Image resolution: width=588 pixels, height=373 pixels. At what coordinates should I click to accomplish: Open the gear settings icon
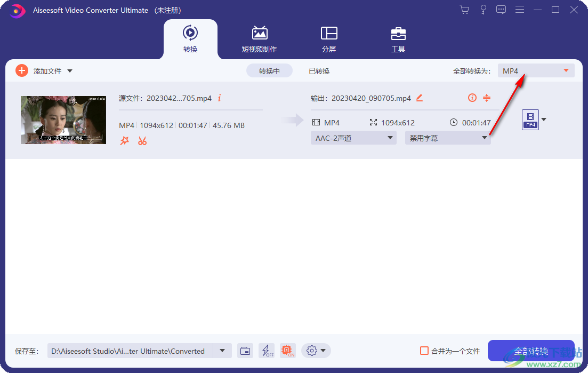click(312, 351)
